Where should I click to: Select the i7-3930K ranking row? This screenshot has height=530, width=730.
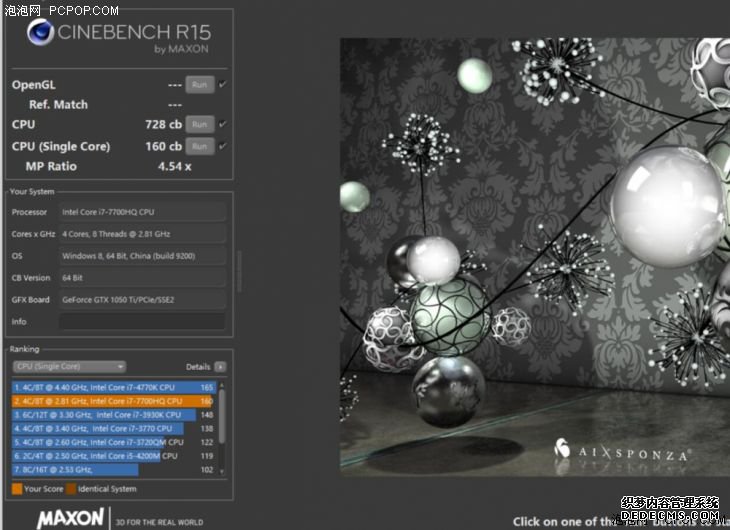[x=114, y=414]
